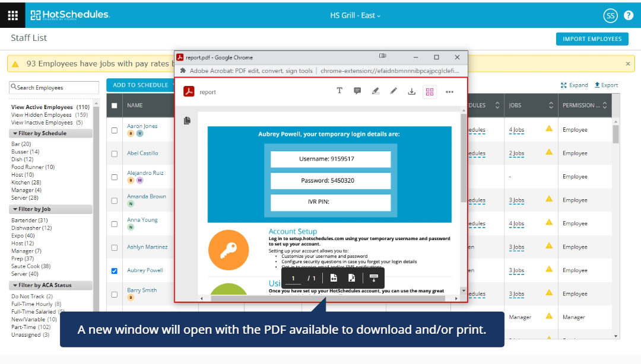
Task: Open the HS Grill - East location dropdown
Action: 356,15
